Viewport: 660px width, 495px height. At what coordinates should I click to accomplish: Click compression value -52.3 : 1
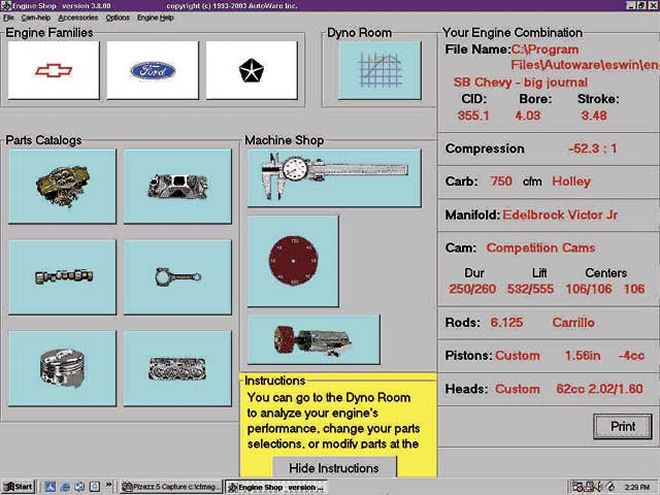tap(592, 149)
